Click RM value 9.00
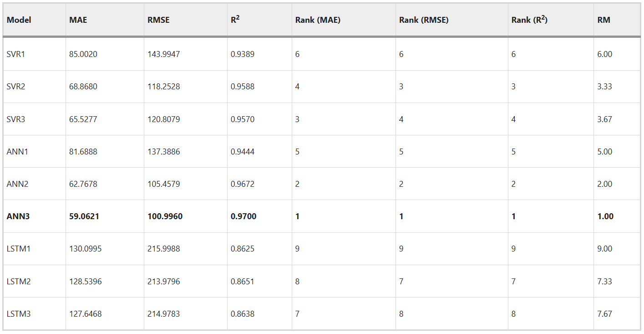This screenshot has height=334, width=644. coord(605,249)
